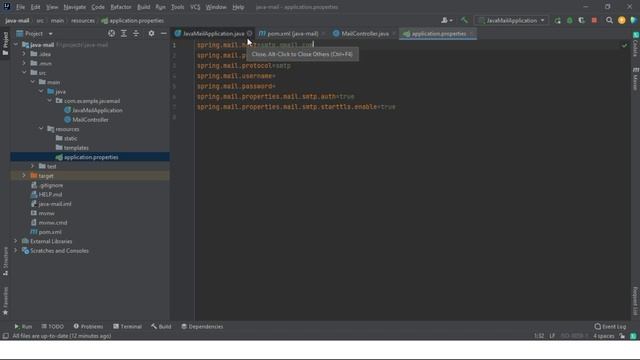Open the Project view selector dropdown
The width and height of the screenshot is (640, 360).
point(35,33)
